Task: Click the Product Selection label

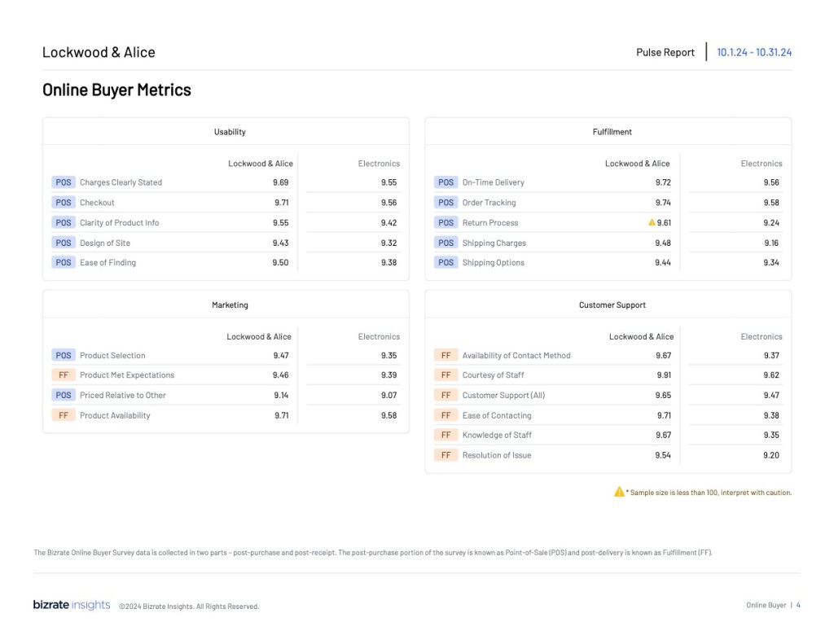Action: (112, 355)
